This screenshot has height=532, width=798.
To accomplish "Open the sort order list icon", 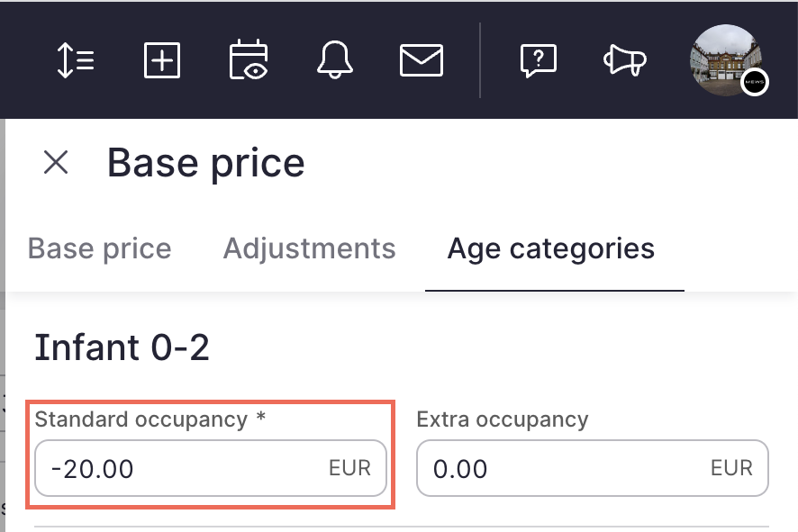I will [76, 60].
